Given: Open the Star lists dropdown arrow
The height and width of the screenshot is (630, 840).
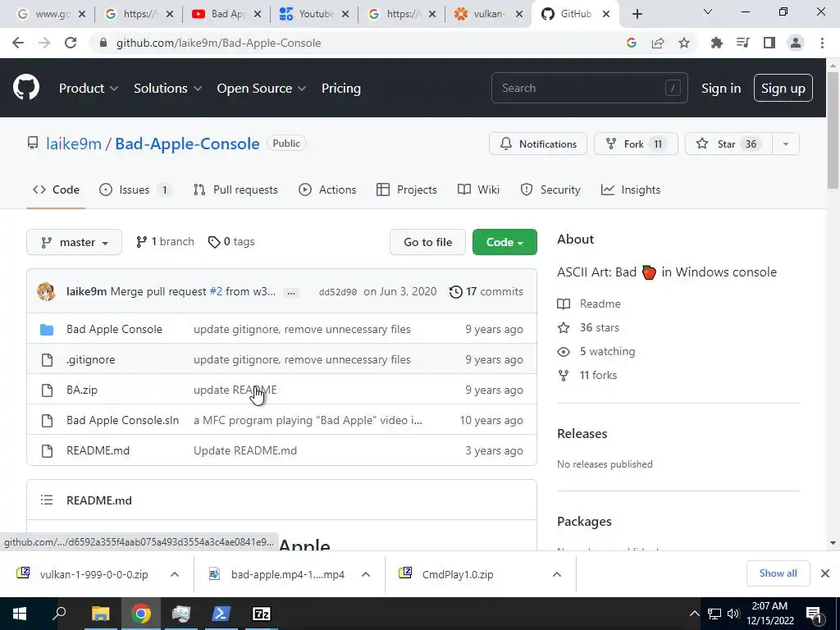Looking at the screenshot, I should [785, 144].
